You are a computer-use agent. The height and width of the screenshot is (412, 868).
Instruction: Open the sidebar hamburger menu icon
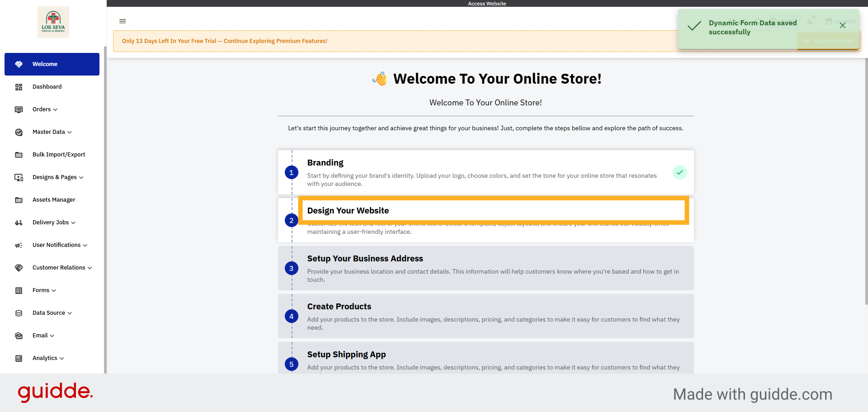pyautogui.click(x=123, y=21)
